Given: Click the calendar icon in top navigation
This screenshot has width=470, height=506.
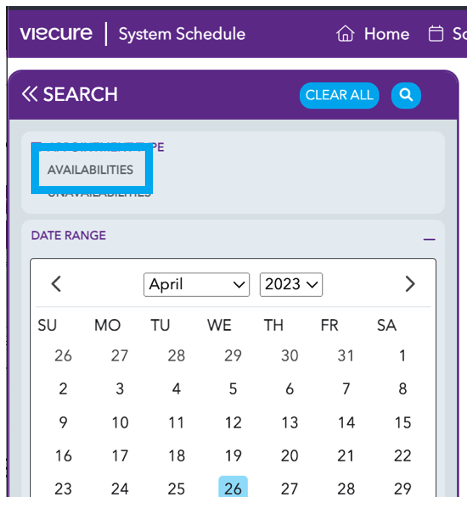Looking at the screenshot, I should pos(436,34).
